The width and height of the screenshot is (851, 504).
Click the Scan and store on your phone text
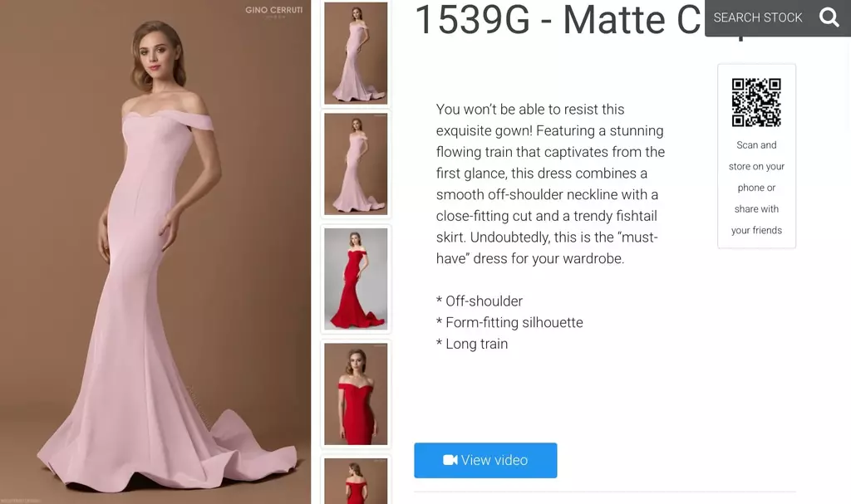point(756,188)
